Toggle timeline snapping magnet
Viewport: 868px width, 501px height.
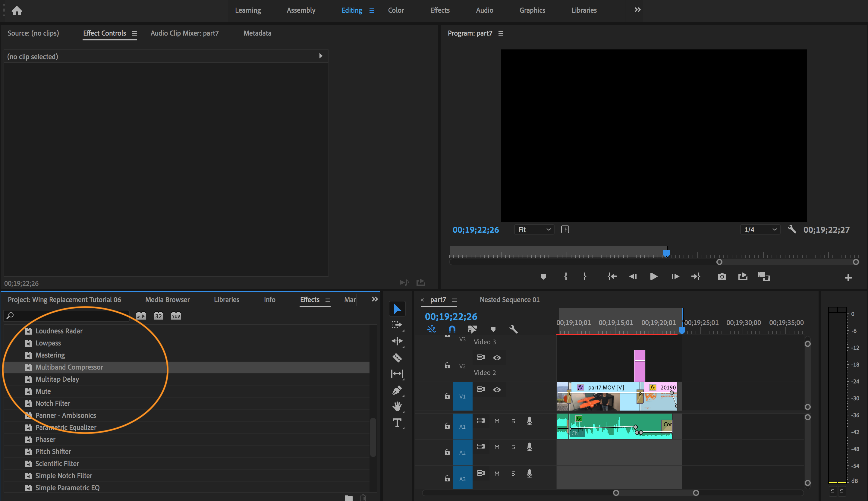tap(452, 329)
